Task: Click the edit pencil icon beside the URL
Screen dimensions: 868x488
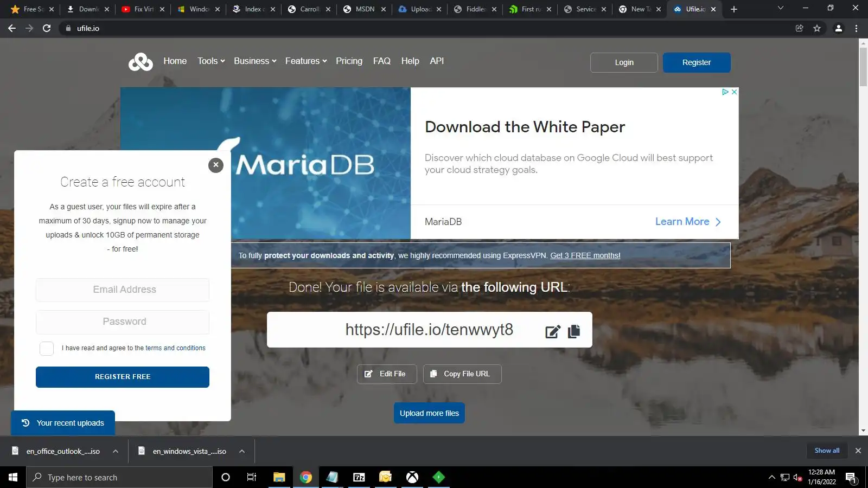Action: coord(553,331)
